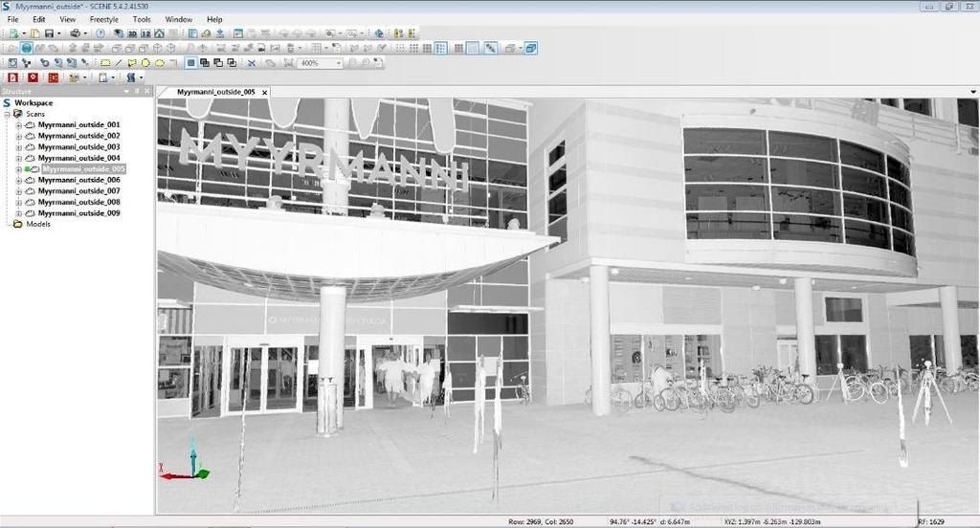Select the polygon selection tool
980x528 pixels.
pyautogui.click(x=132, y=62)
